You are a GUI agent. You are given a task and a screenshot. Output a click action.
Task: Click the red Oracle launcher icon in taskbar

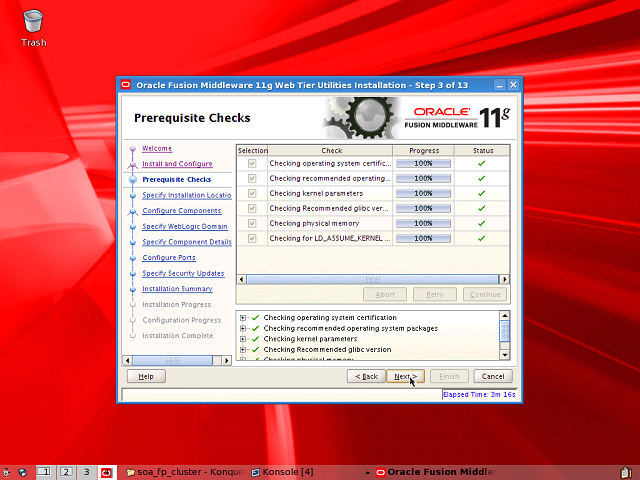pyautogui.click(x=107, y=472)
